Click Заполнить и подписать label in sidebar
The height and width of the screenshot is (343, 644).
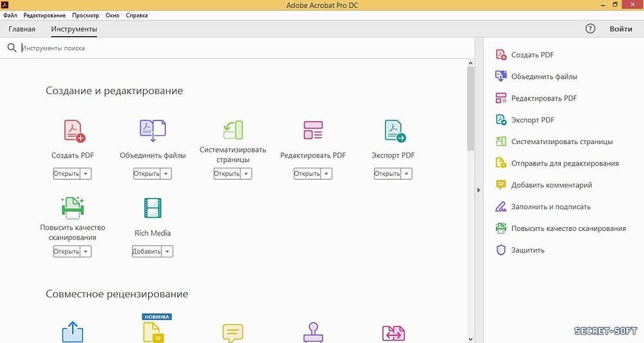(551, 207)
